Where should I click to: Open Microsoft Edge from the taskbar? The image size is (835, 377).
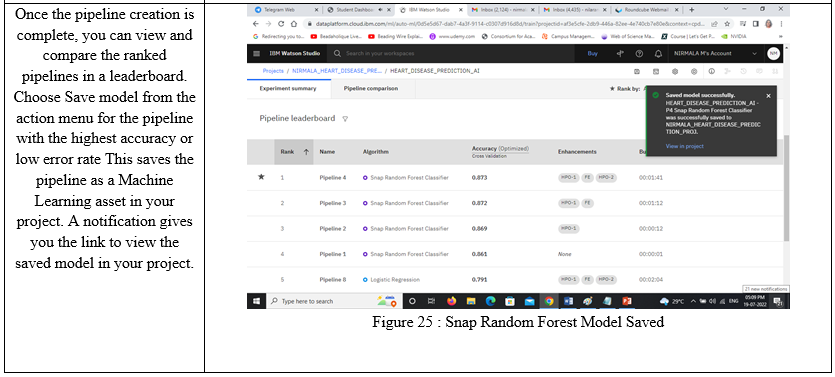(x=490, y=301)
